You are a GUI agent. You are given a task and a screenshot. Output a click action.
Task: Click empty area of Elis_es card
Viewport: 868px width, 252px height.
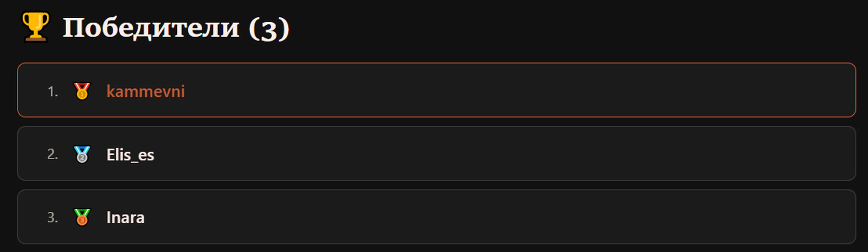[x=505, y=153]
